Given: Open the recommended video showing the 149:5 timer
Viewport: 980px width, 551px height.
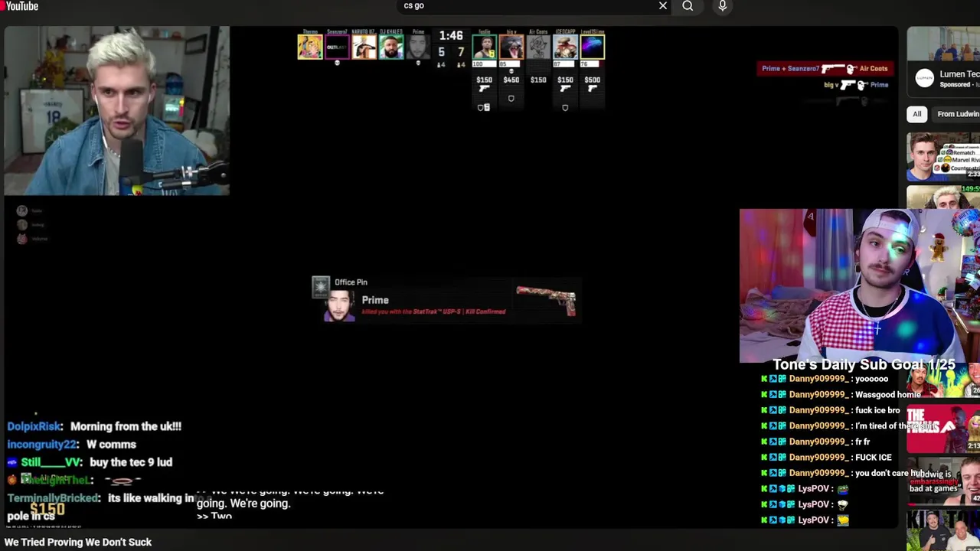Looking at the screenshot, I should pos(943,197).
